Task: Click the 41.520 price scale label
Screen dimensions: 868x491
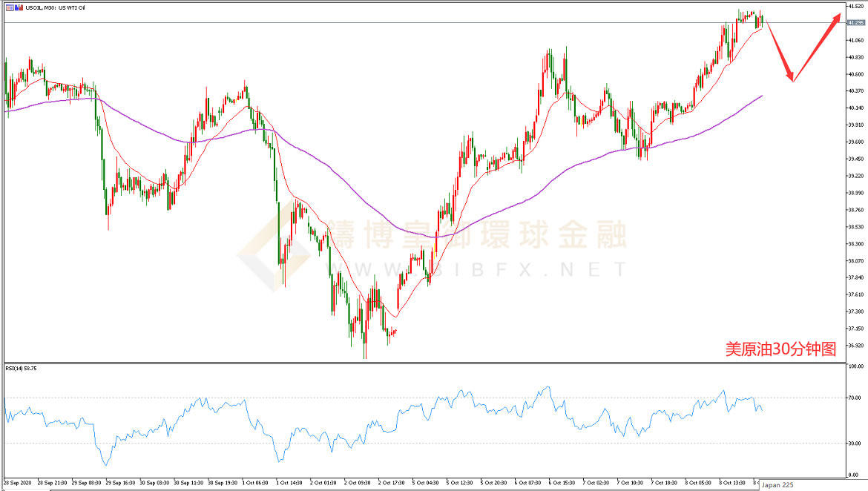Action: (x=855, y=6)
